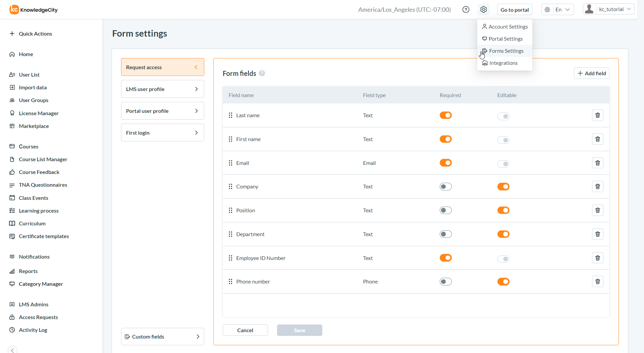Click the help question mark icon in header
644x353 pixels.
click(466, 9)
